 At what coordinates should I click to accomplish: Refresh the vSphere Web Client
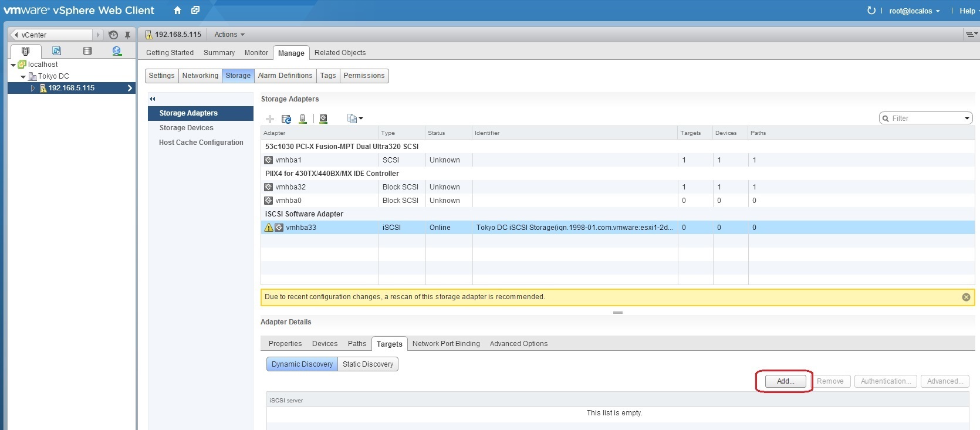click(871, 11)
